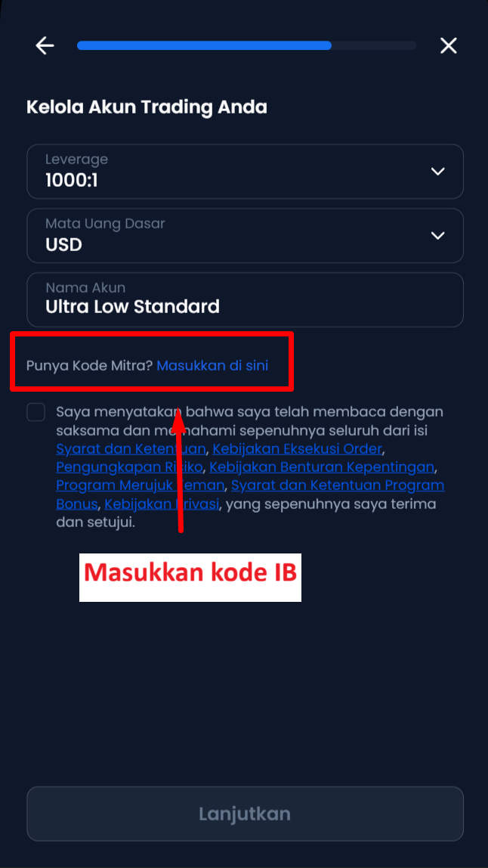488x868 pixels.
Task: Open Kebijakan Benturan Kepentingan link
Action: [x=322, y=467]
